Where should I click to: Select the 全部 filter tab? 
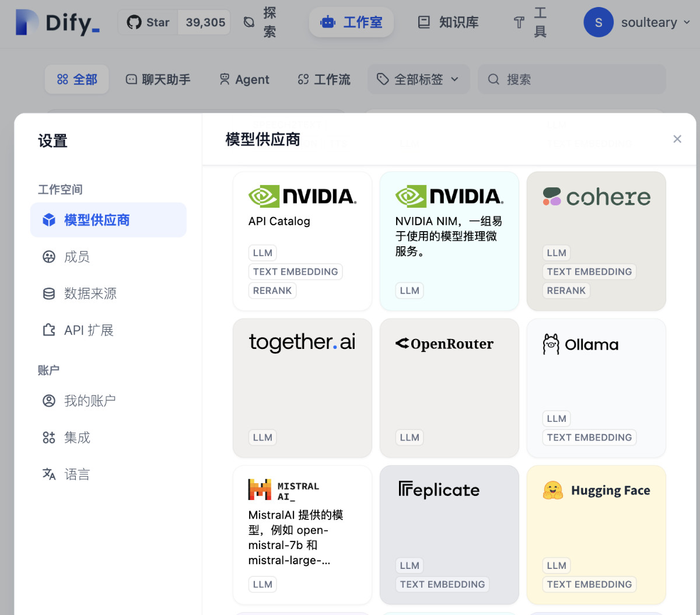[77, 79]
